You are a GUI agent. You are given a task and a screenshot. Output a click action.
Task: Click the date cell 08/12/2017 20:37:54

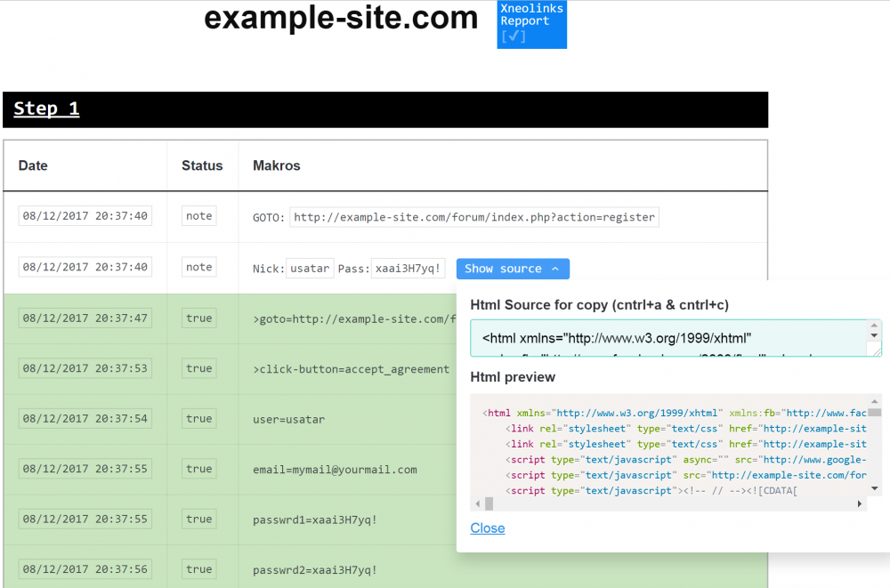click(x=85, y=419)
